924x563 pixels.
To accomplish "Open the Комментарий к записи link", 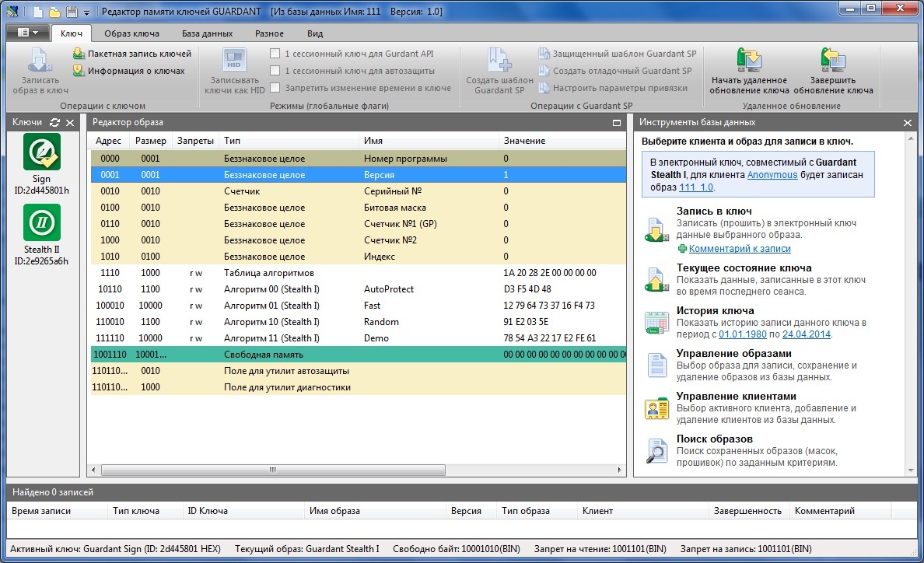I will (739, 249).
